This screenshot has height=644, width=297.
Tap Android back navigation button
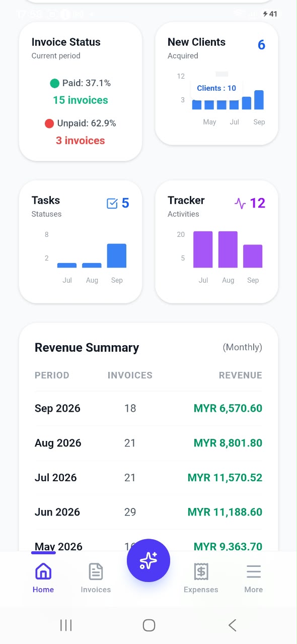tap(232, 625)
